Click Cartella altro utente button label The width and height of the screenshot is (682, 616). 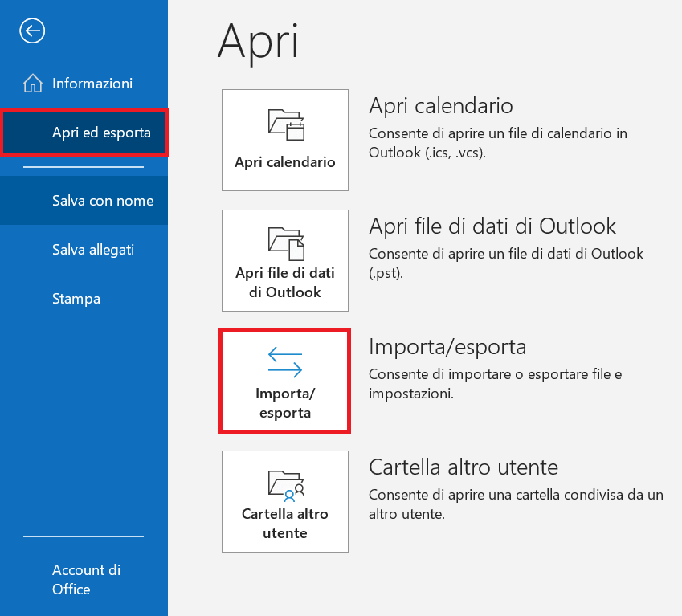285,524
